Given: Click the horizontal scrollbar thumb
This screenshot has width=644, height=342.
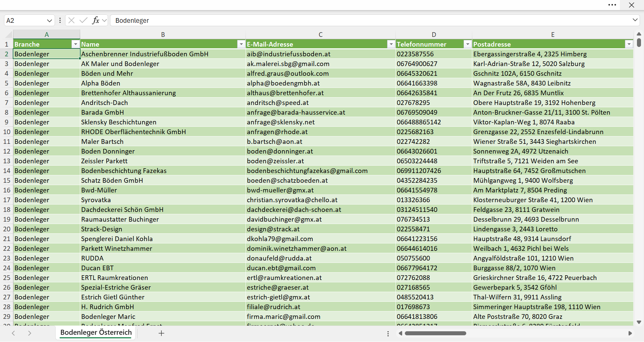Looking at the screenshot, I should (x=435, y=333).
